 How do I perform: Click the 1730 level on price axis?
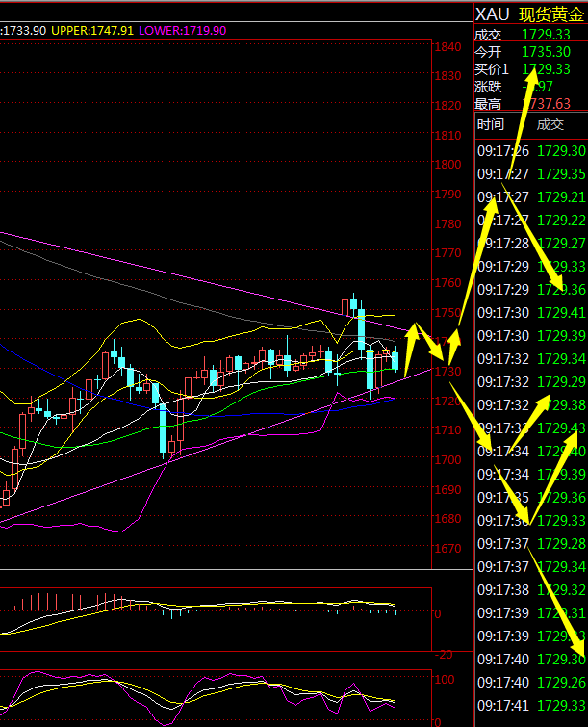pyautogui.click(x=447, y=372)
